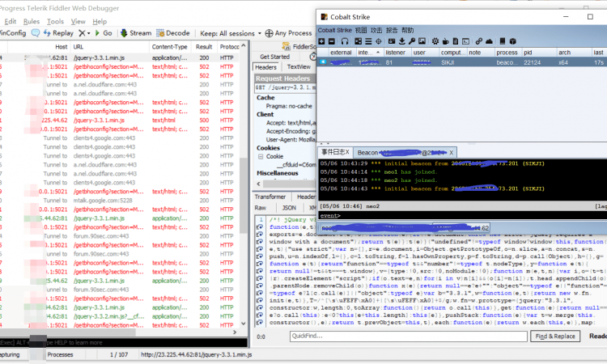The width and height of the screenshot is (607, 364).
Task: Click the book help icon in Cobalt Strike
Action: (503, 41)
